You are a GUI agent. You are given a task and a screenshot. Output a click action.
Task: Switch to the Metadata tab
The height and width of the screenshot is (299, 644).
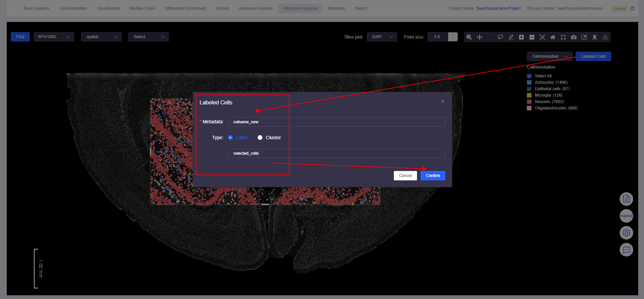pos(336,8)
